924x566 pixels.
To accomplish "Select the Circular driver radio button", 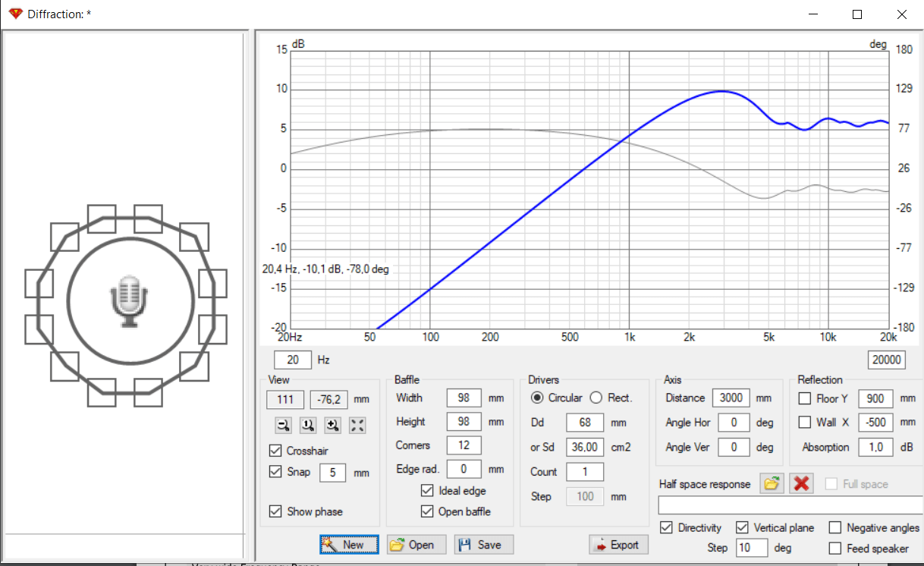I will pyautogui.click(x=537, y=398).
